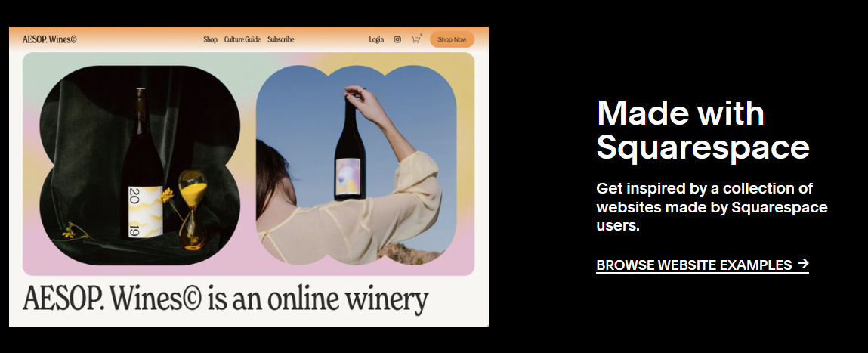Click the arrow beside Browse Website Examples
The width and height of the screenshot is (868, 353).
(803, 264)
